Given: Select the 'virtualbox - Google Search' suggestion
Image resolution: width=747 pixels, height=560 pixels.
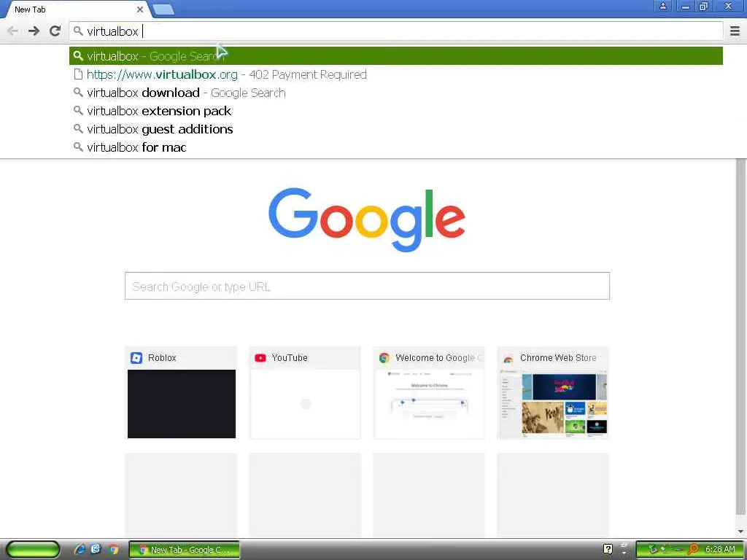Looking at the screenshot, I should [396, 55].
